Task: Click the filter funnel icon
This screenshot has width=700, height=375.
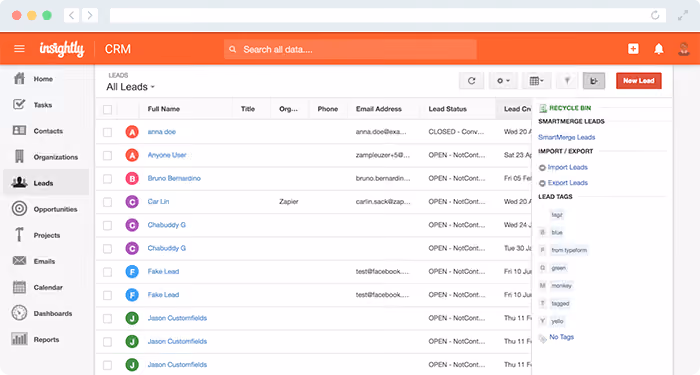Action: pos(567,81)
